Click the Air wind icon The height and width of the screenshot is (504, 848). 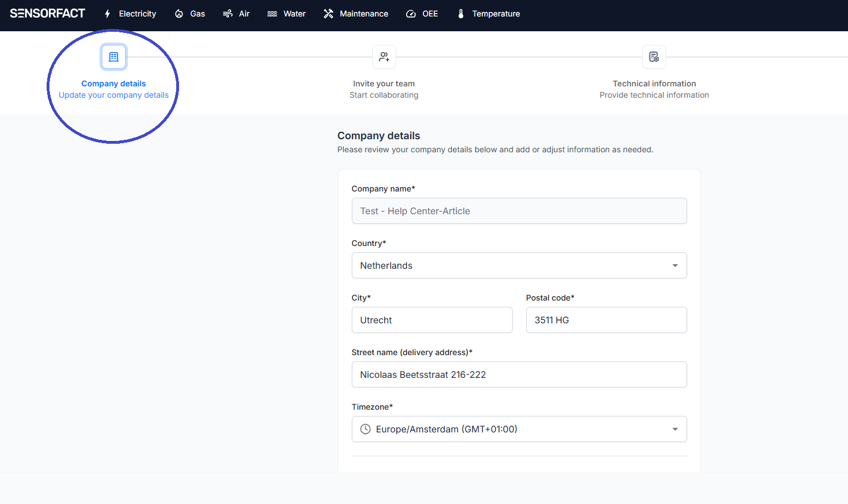227,14
